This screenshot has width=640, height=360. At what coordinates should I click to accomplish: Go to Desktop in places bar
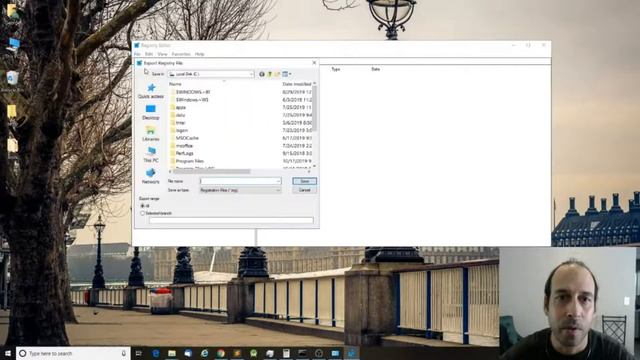pos(151,112)
